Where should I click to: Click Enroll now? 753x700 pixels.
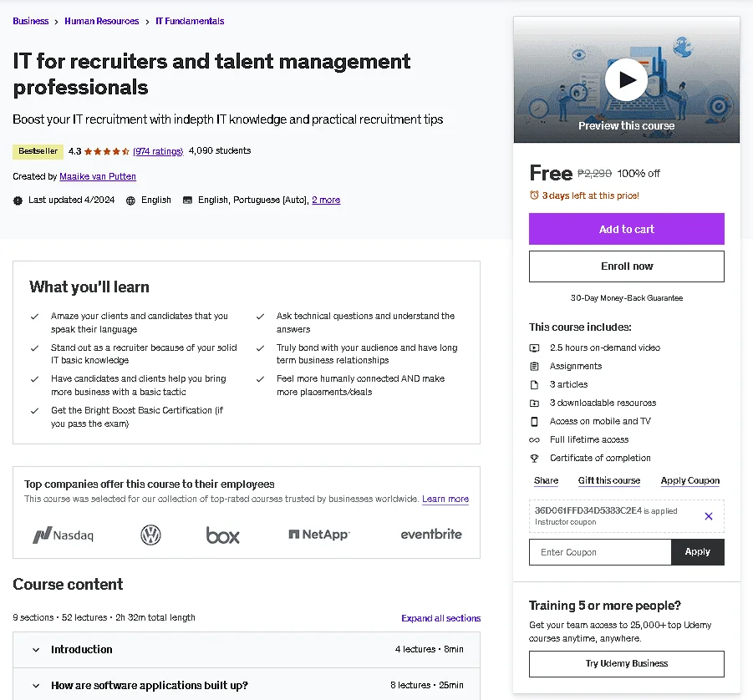pyautogui.click(x=626, y=266)
